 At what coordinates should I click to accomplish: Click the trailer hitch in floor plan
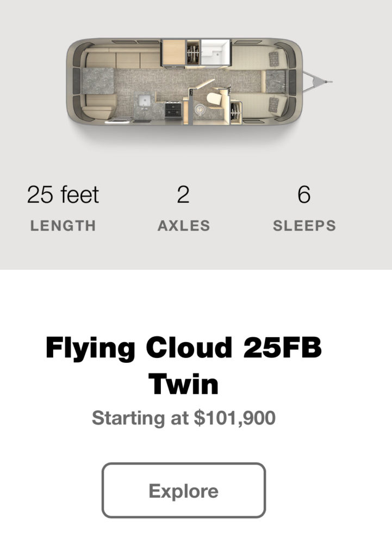click(318, 82)
